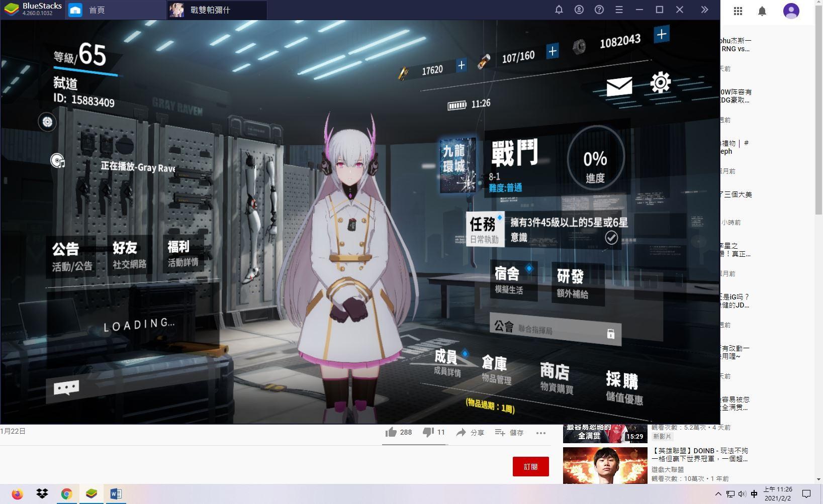This screenshot has width=823, height=504.
Task: Switch the input method 中 indicator
Action: coord(754,494)
